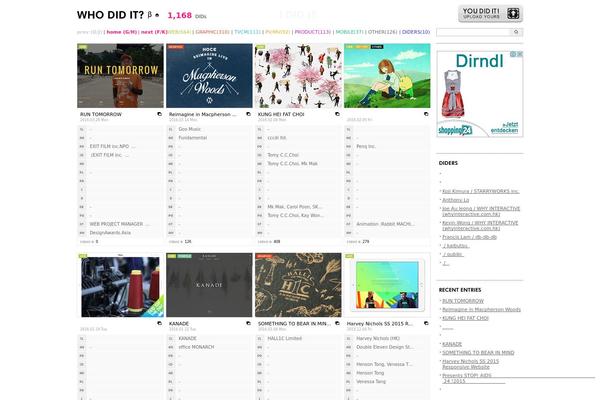Open the red thread spools thumbnail
Screen dimensions: 600x400
tap(120, 285)
